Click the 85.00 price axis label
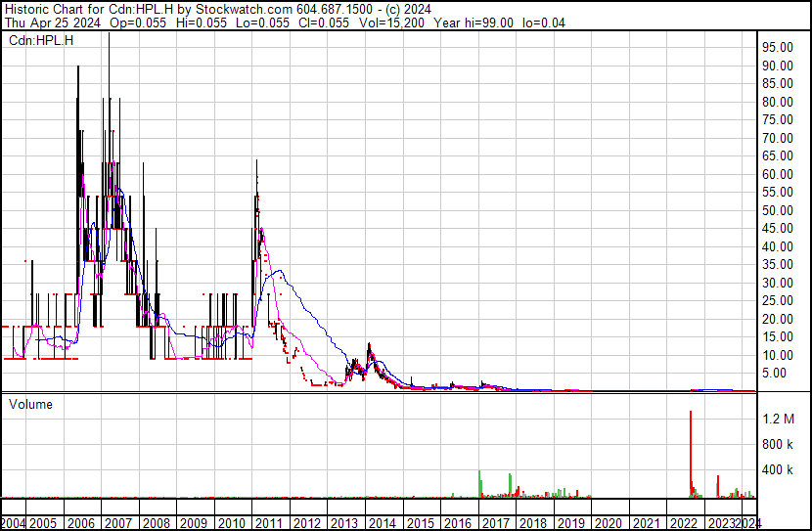The width and height of the screenshot is (812, 531). point(778,83)
